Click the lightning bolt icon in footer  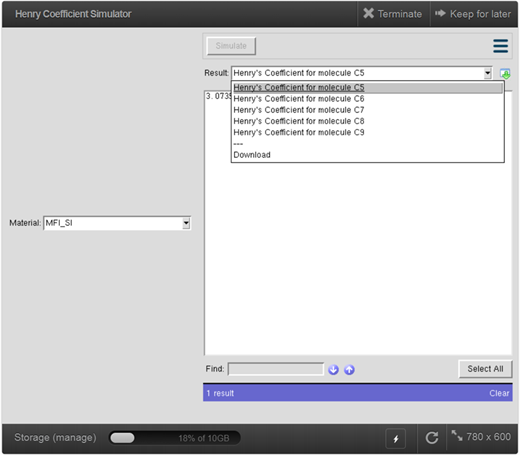tap(396, 438)
